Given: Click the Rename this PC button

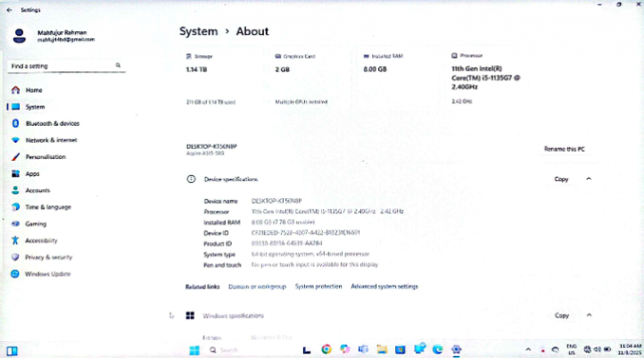Looking at the screenshot, I should pyautogui.click(x=565, y=149).
